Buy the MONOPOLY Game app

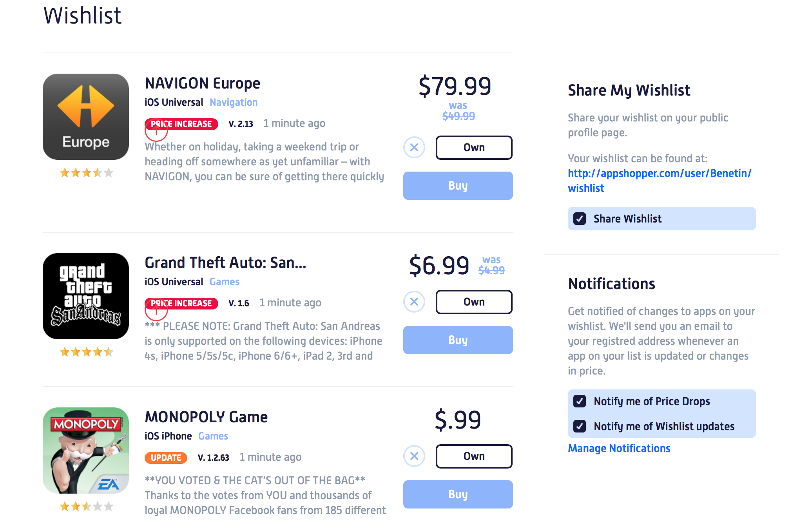tap(458, 494)
